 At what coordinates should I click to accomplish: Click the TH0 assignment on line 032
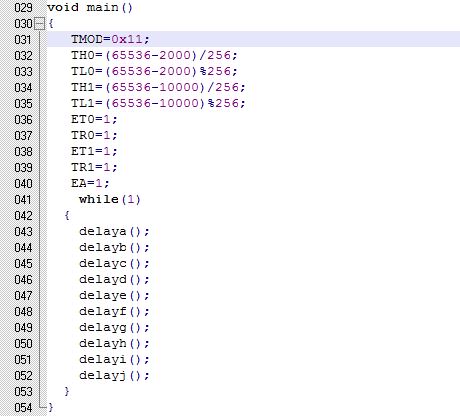click(x=154, y=55)
